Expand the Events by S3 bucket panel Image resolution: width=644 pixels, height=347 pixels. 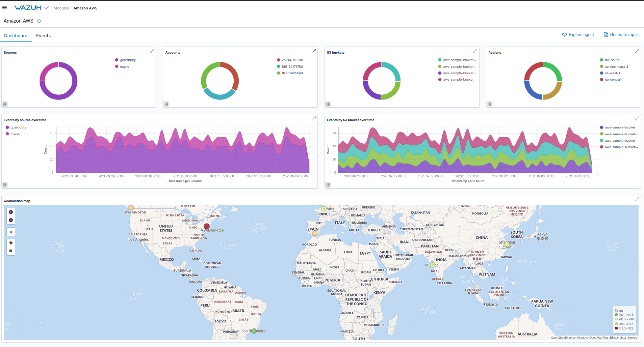tap(637, 118)
